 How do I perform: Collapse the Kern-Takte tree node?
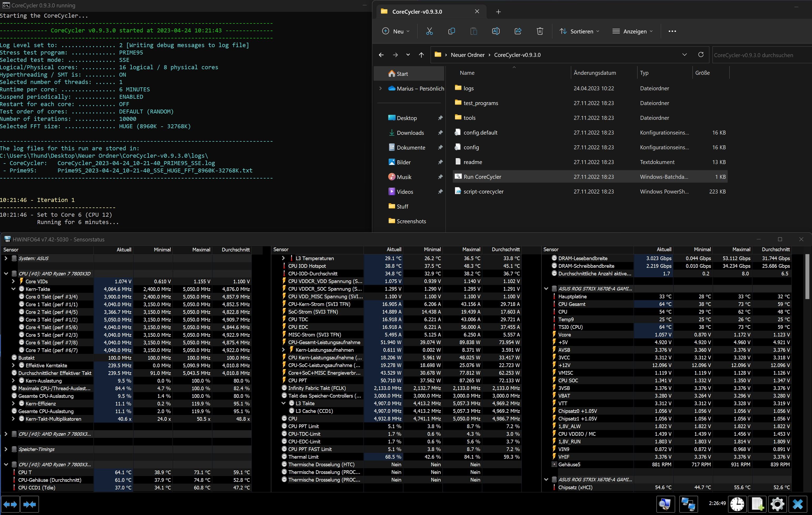[13, 289]
